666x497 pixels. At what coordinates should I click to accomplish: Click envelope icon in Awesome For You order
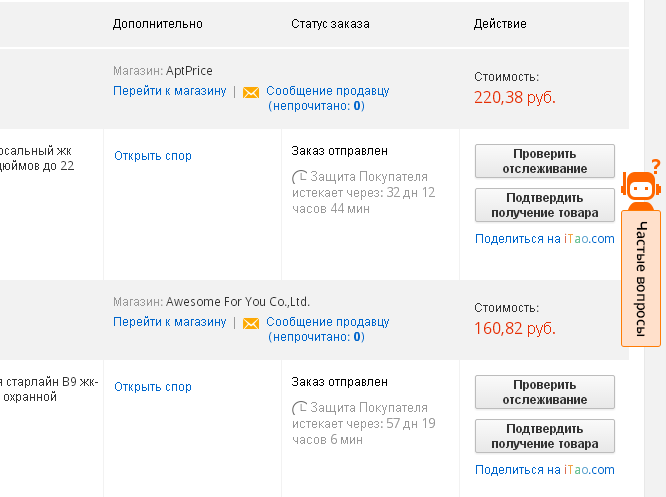tap(251, 323)
